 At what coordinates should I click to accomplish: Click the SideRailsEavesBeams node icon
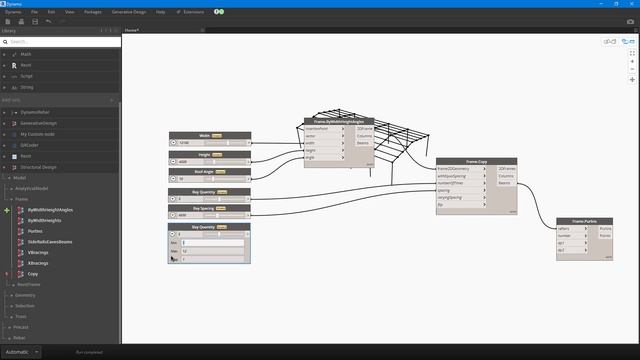point(20,242)
